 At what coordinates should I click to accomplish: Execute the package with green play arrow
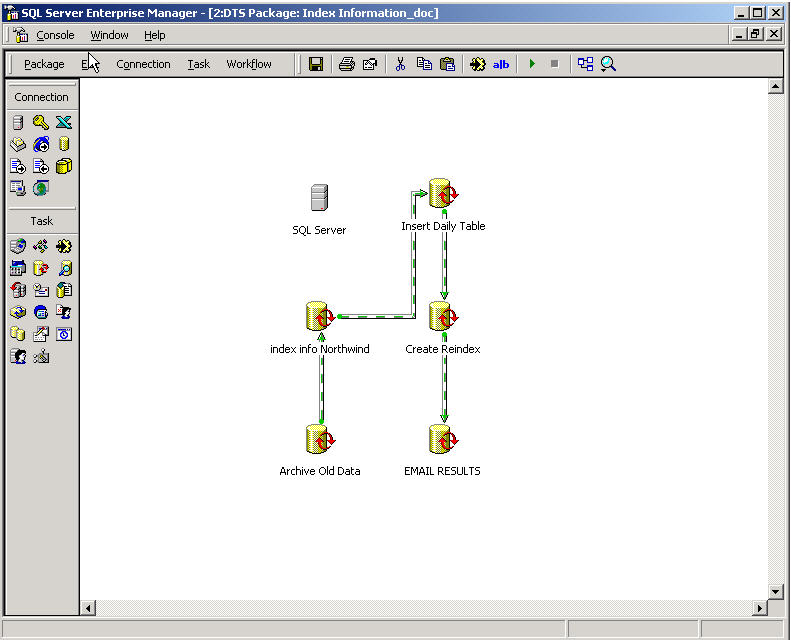(x=532, y=64)
